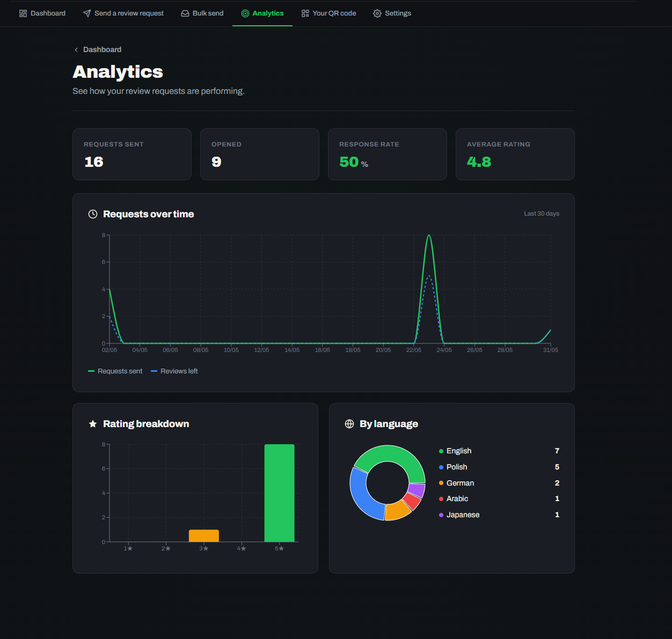The width and height of the screenshot is (672, 639).
Task: Click the "Rating breakdown" heading
Action: tap(146, 424)
